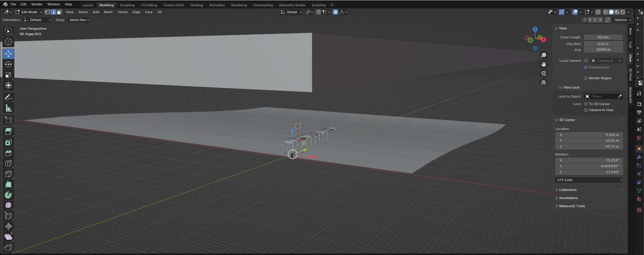Toggle Local Camera checkbox
Image resolution: width=644 pixels, height=255 pixels.
[x=586, y=61]
